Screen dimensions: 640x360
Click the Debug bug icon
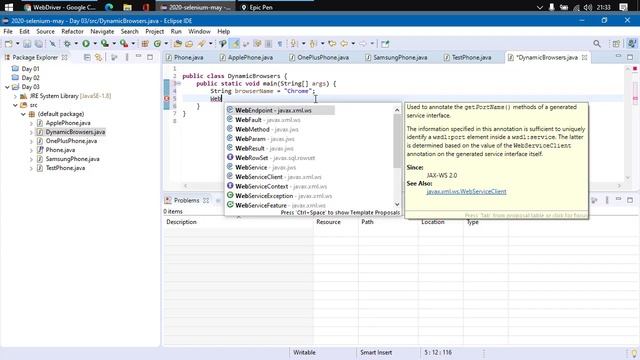(x=67, y=44)
